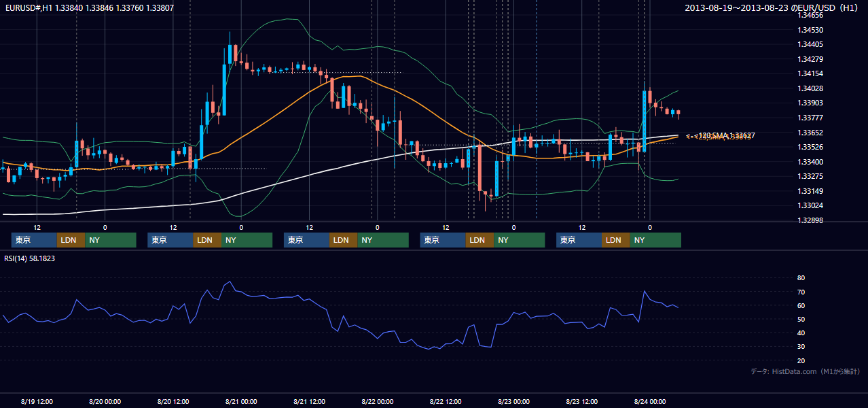The width and height of the screenshot is (868, 408).
Task: Click the 8/20 00:00 time label
Action: click(x=105, y=401)
